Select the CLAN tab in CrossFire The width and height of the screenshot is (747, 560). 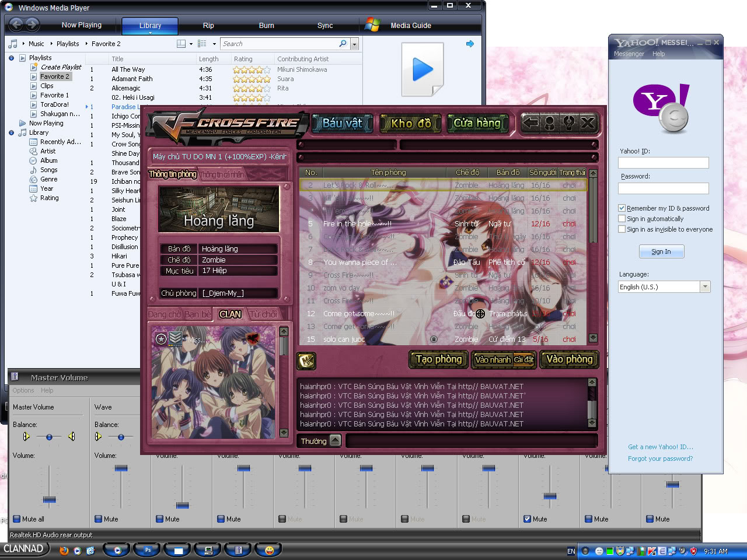pos(230,314)
